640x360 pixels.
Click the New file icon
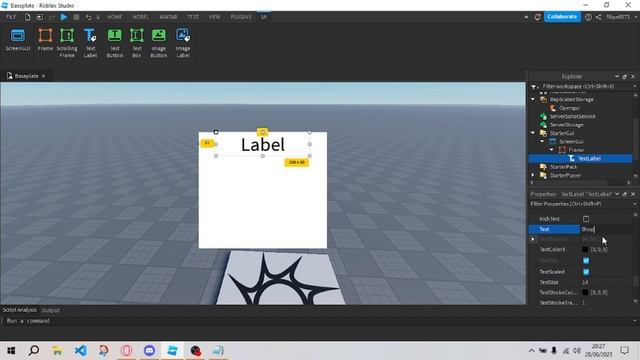27,17
